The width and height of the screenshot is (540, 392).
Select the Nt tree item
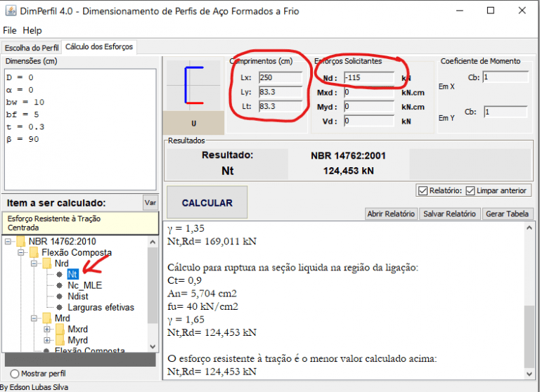point(72,274)
